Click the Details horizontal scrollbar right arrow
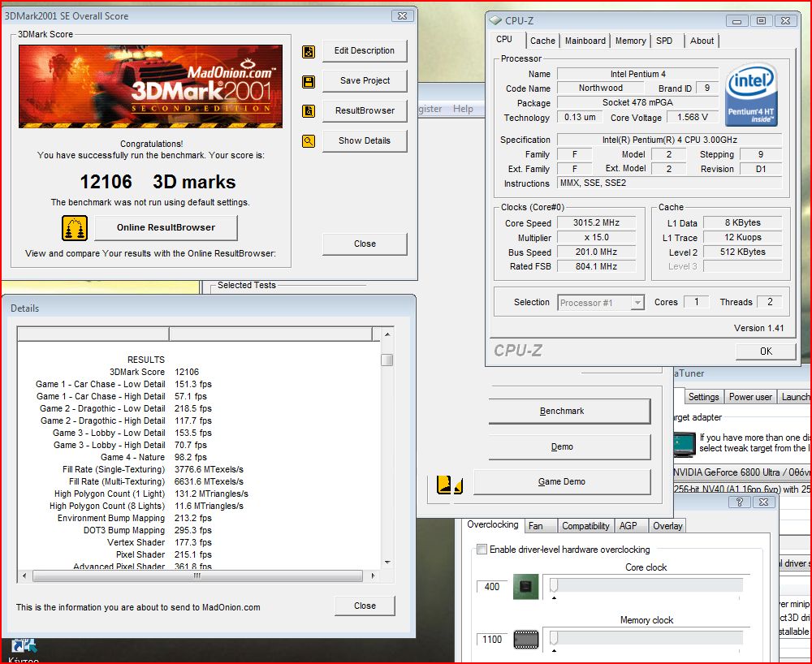The width and height of the screenshot is (812, 664). click(x=374, y=576)
